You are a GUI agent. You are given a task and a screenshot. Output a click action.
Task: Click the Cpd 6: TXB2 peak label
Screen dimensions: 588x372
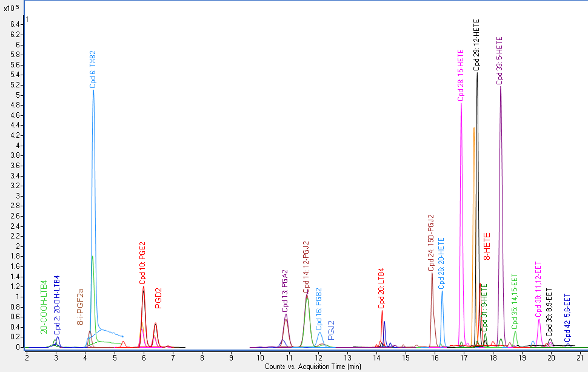pos(93,70)
